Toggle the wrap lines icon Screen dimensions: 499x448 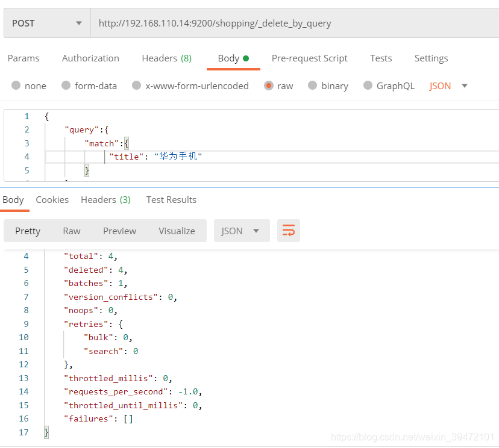[x=289, y=231]
